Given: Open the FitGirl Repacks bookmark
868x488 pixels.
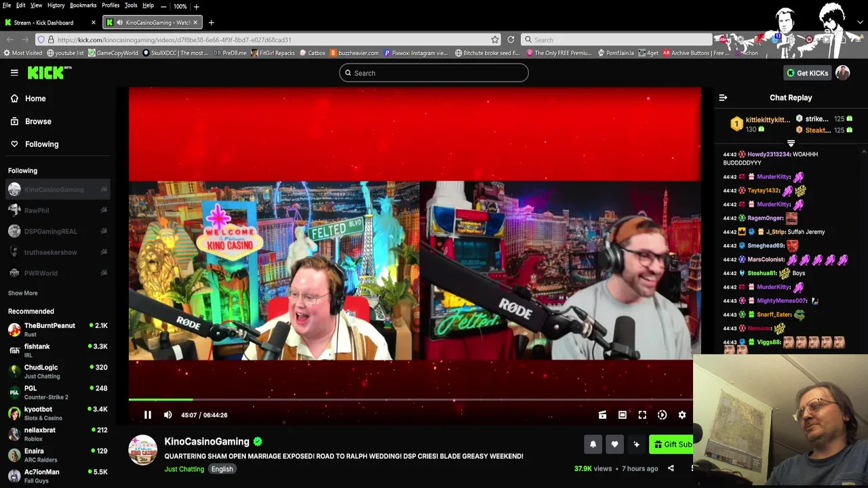Looking at the screenshot, I should coord(273,53).
